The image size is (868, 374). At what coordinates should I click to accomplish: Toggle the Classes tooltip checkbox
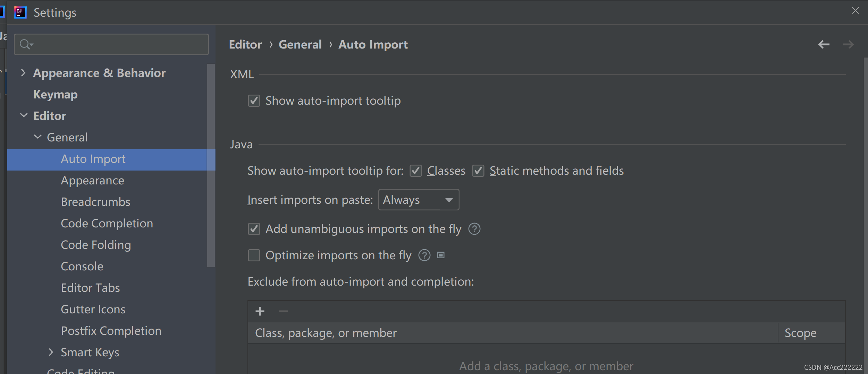pyautogui.click(x=415, y=171)
